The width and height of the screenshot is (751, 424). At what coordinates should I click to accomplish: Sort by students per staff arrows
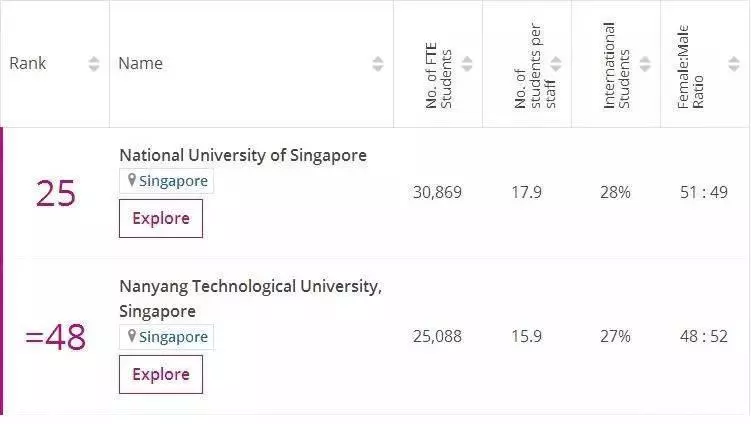[x=556, y=64]
